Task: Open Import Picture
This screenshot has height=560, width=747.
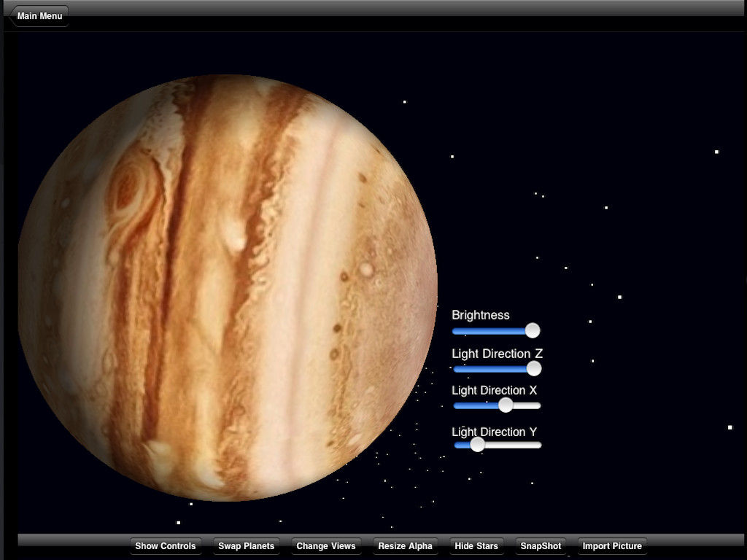Action: (x=612, y=545)
